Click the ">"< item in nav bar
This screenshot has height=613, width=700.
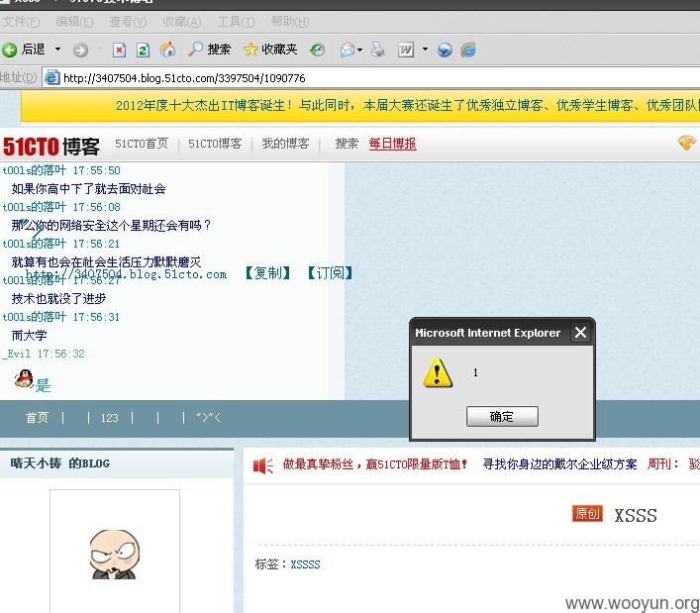(209, 418)
